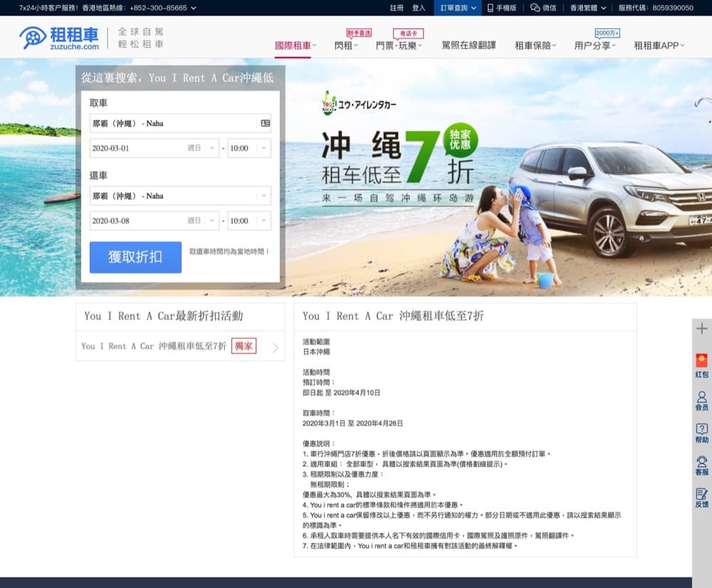Open the pickup weekday dropdown next to 2020-03-01

tap(212, 148)
